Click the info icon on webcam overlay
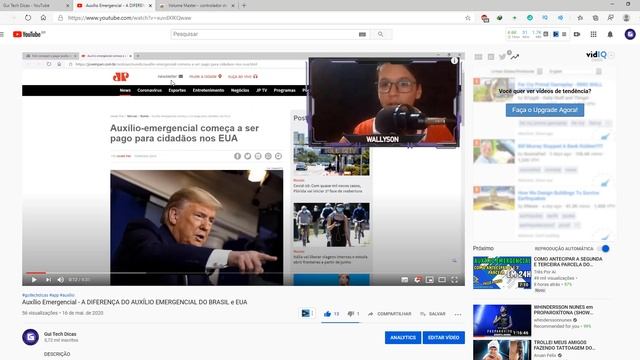The image size is (640, 360). [x=454, y=61]
